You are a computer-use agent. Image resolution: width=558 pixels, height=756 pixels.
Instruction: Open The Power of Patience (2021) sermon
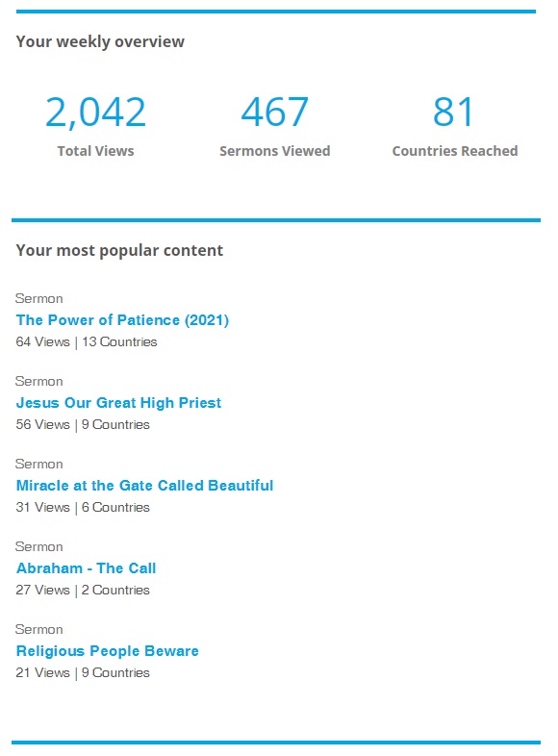(122, 320)
